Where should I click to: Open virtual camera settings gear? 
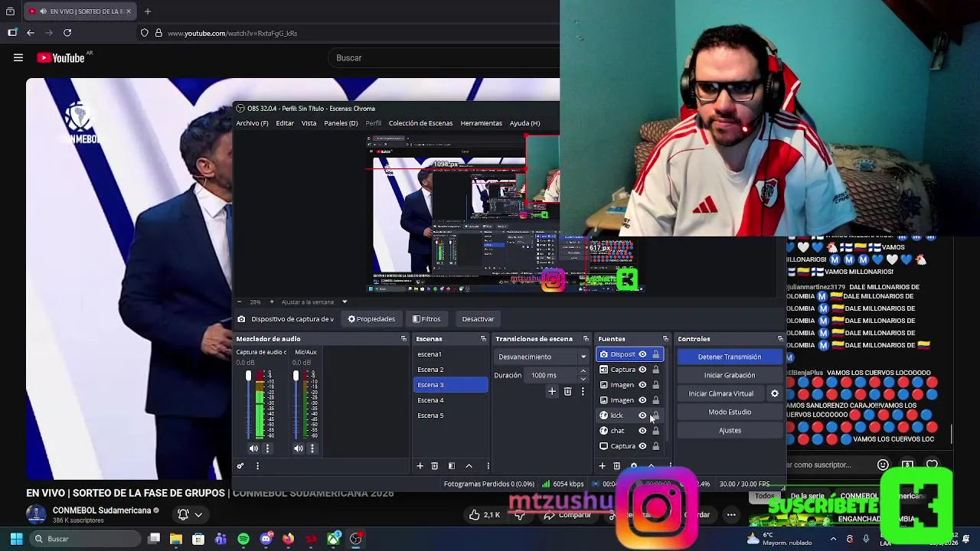(774, 393)
